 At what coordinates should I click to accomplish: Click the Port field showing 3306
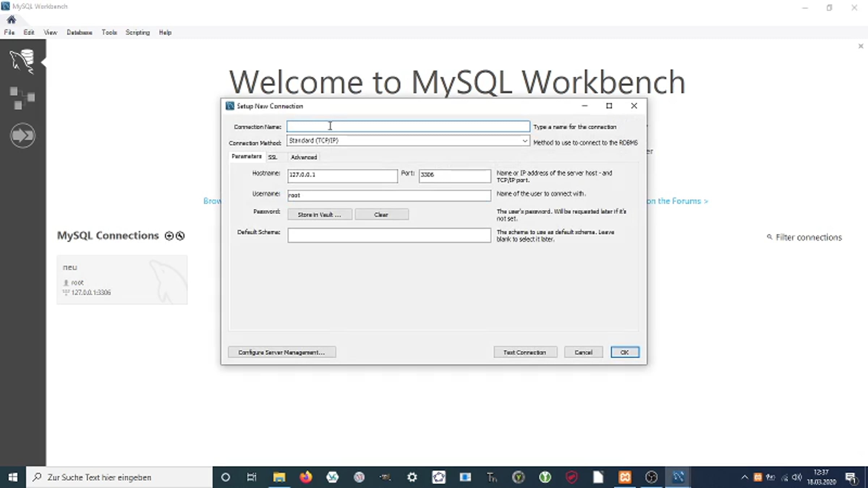[455, 176]
